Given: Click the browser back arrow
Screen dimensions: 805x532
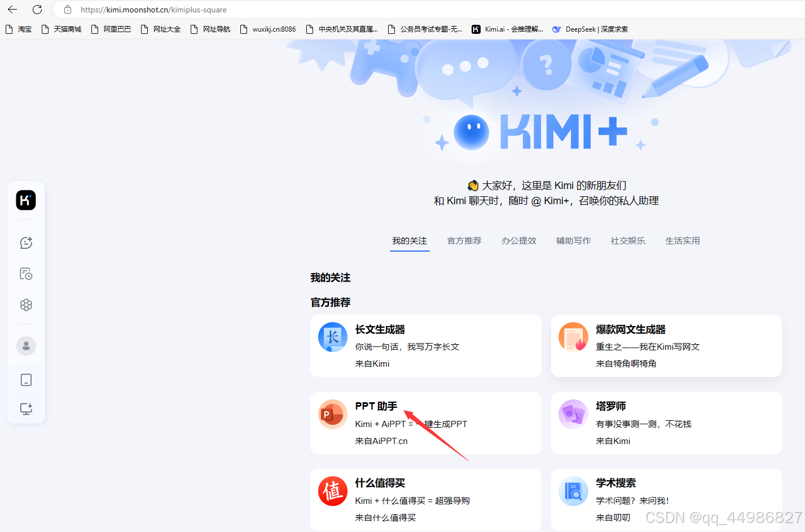Looking at the screenshot, I should click(x=12, y=10).
